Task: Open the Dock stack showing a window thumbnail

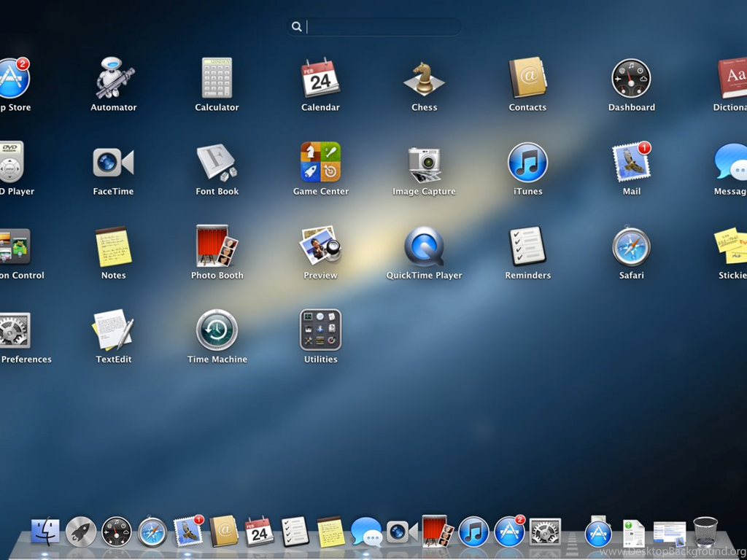Action: [670, 534]
